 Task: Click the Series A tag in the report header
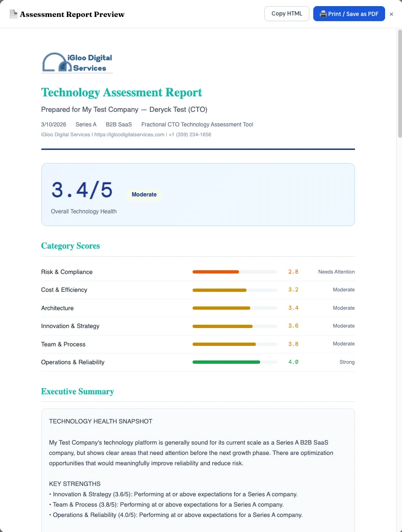point(86,124)
